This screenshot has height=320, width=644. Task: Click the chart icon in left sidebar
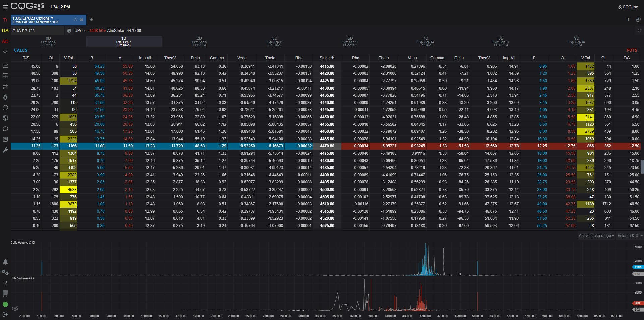[x=5, y=65]
